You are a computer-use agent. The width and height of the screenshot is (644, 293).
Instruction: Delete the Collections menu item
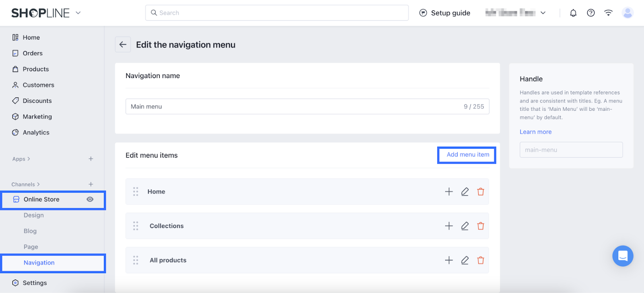click(x=481, y=226)
